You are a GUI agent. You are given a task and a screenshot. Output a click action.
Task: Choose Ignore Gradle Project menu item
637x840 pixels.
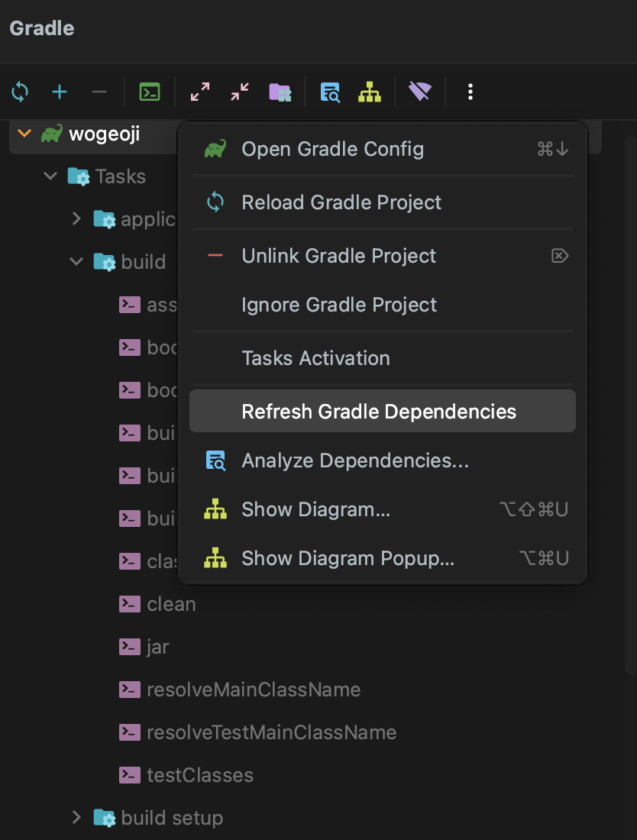tap(383, 305)
